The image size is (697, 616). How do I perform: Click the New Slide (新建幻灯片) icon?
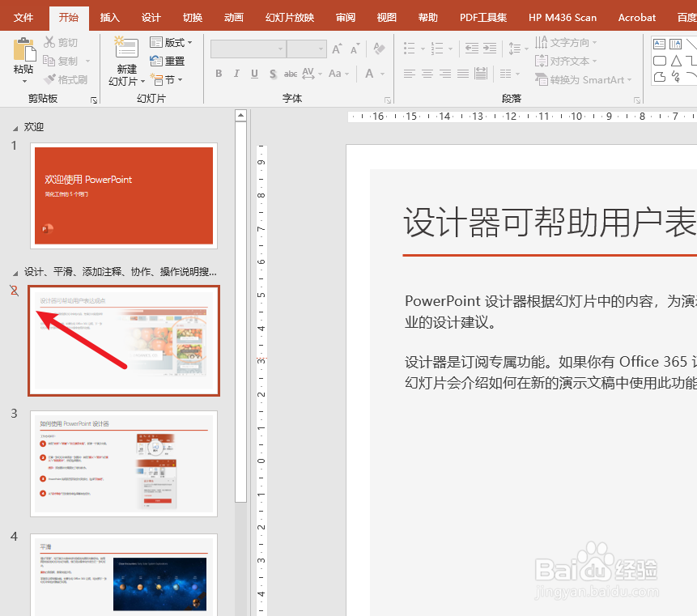pyautogui.click(x=126, y=48)
